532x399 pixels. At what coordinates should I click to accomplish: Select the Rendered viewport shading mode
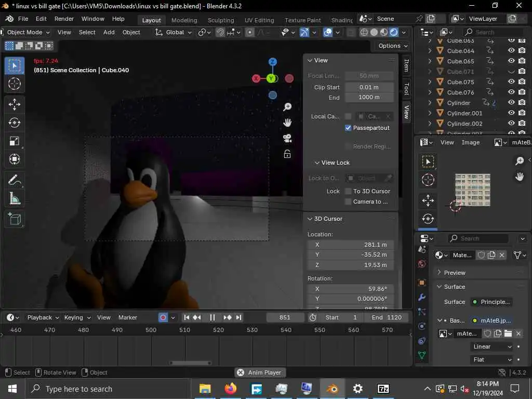click(394, 32)
